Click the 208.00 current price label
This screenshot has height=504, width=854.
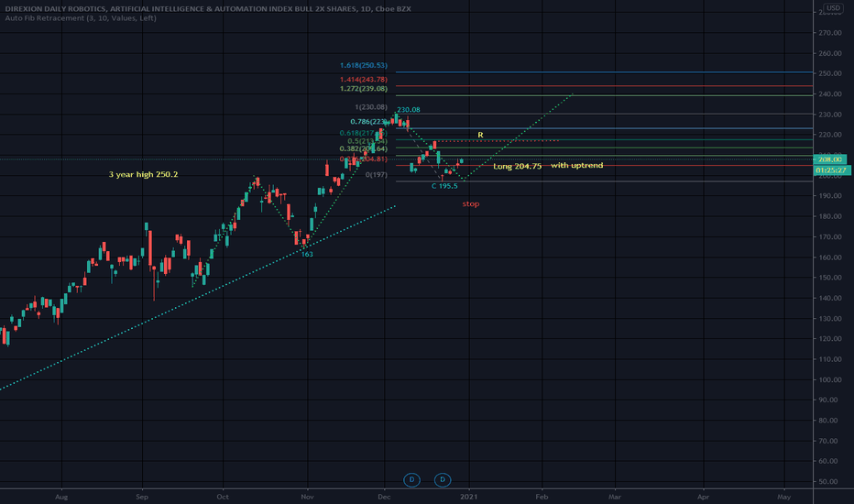pyautogui.click(x=829, y=159)
